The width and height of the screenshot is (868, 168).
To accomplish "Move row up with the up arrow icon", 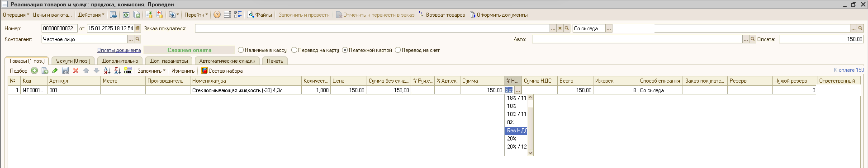I will [x=86, y=71].
